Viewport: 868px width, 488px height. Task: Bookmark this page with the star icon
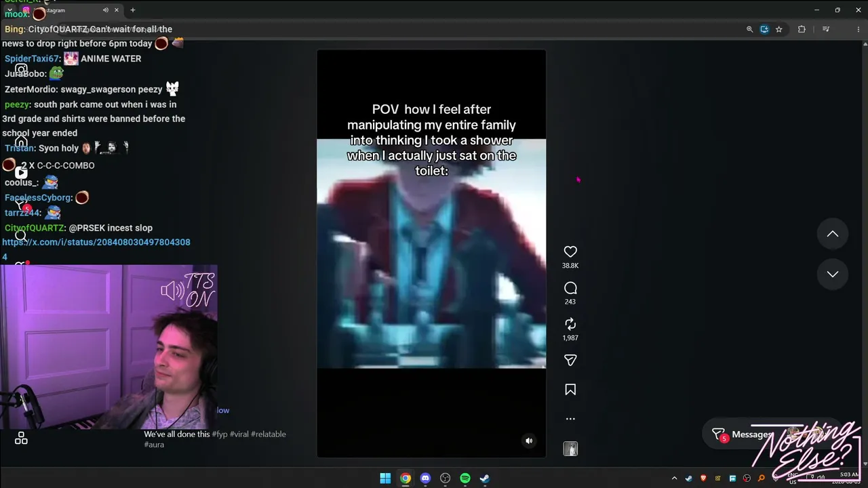[779, 29]
